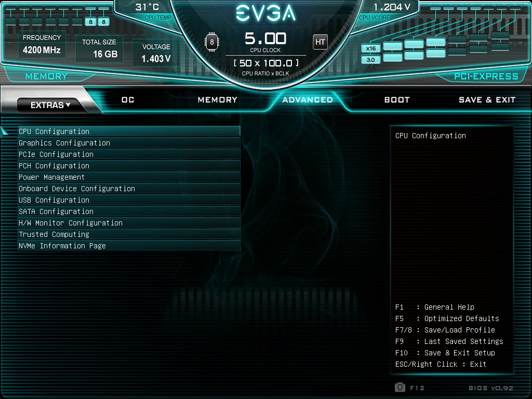532x399 pixels.
Task: Open the SATA Configuration submenu
Action: [129, 211]
